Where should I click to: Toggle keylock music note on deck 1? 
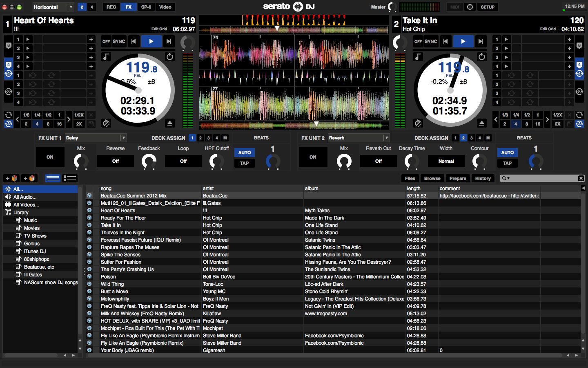click(106, 57)
